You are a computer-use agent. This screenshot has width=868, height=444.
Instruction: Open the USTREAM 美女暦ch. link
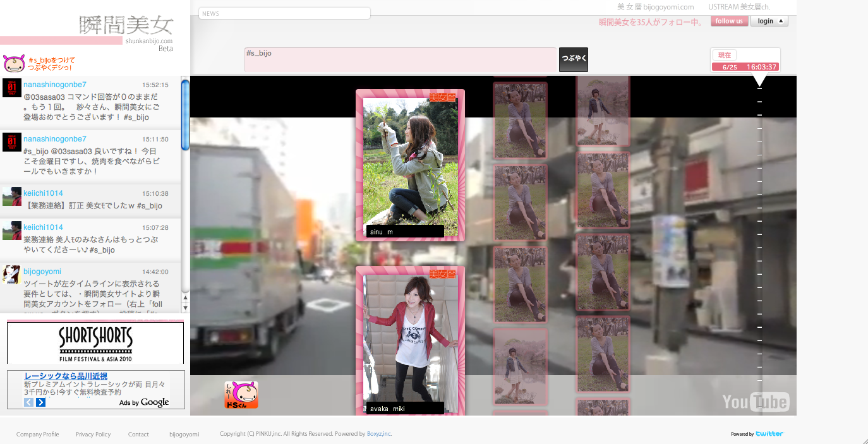pyautogui.click(x=738, y=7)
